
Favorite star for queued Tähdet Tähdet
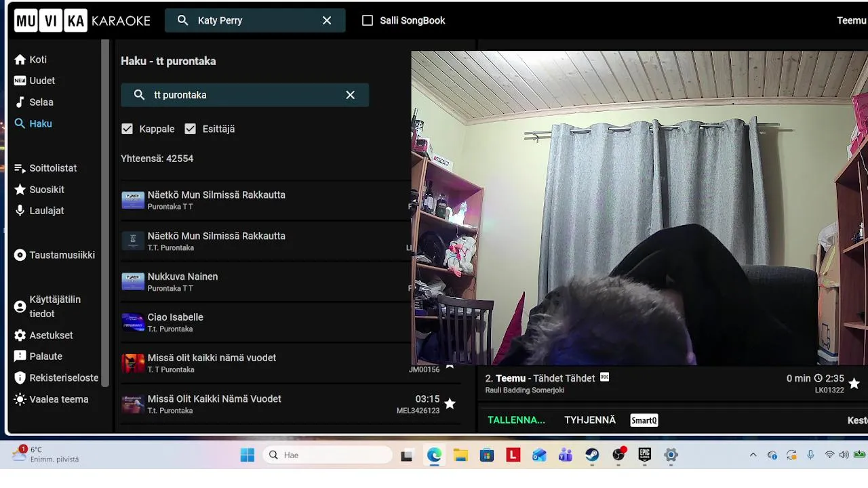tap(854, 384)
